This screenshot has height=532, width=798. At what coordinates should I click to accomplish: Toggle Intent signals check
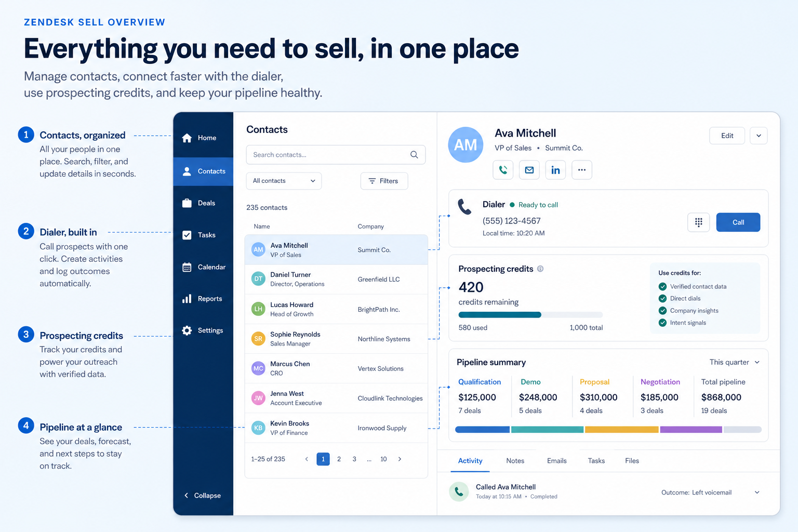point(662,323)
